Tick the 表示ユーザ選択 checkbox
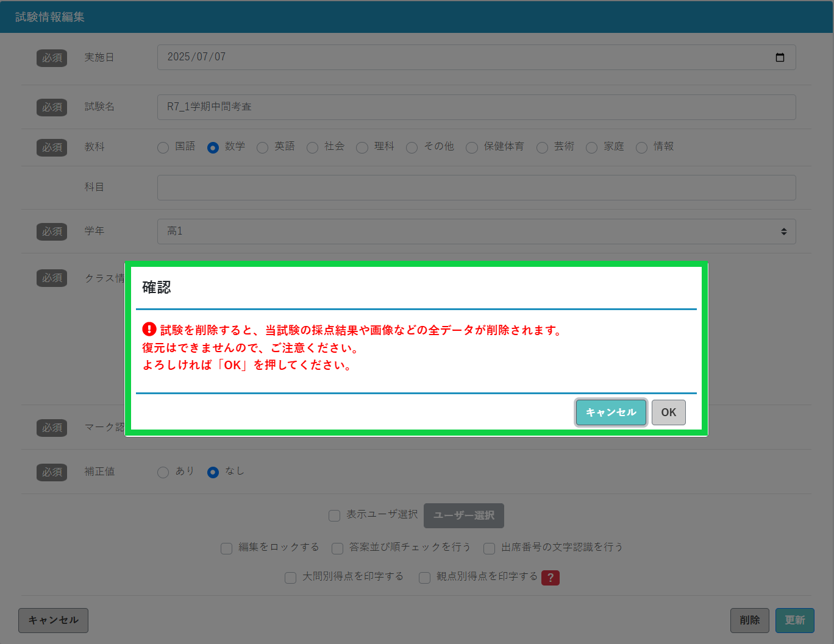 [x=334, y=516]
